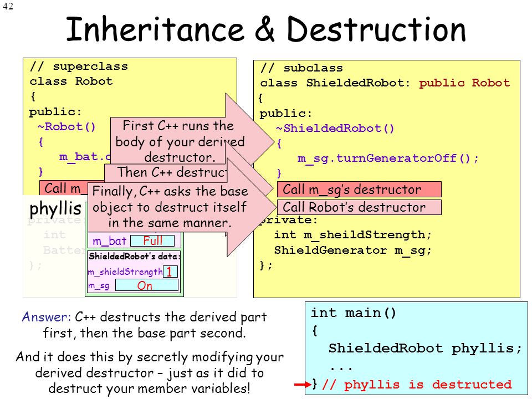
Task: Select the red "public Robot" inheritance text
Action: pos(464,83)
